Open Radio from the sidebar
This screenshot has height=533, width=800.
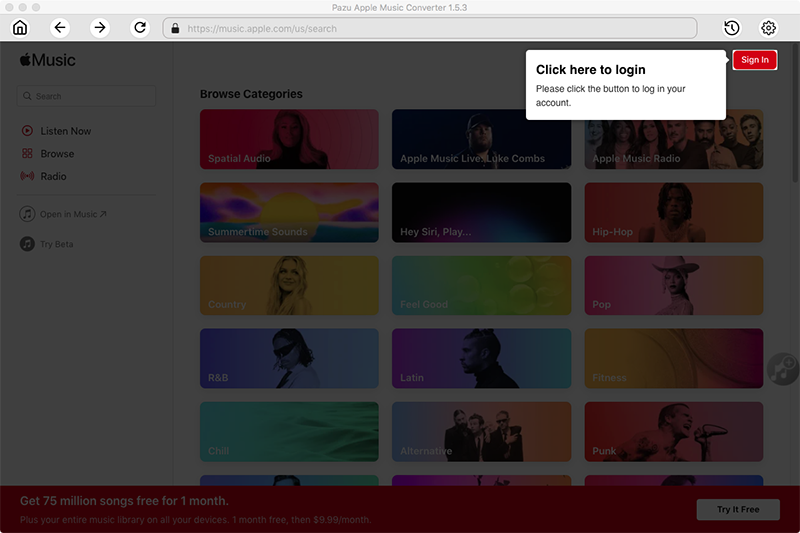point(53,176)
